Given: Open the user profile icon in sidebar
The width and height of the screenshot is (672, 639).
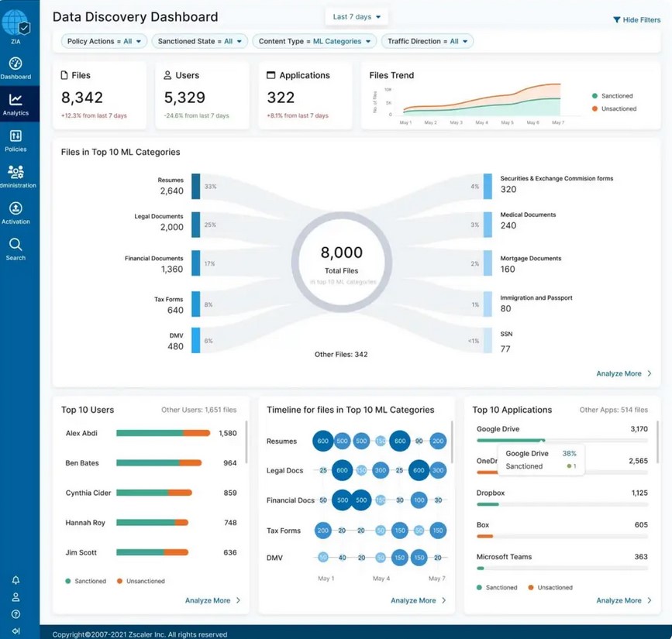Looking at the screenshot, I should 16,597.
